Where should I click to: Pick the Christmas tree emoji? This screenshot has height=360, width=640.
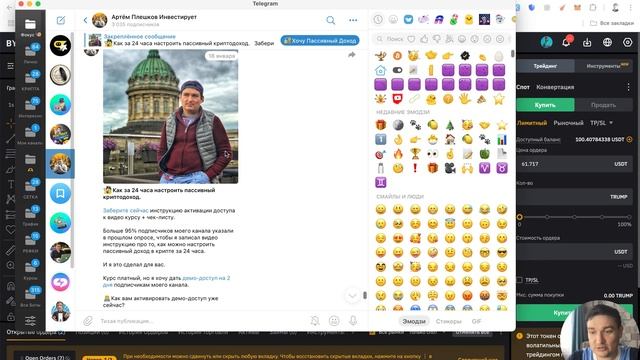[450, 125]
